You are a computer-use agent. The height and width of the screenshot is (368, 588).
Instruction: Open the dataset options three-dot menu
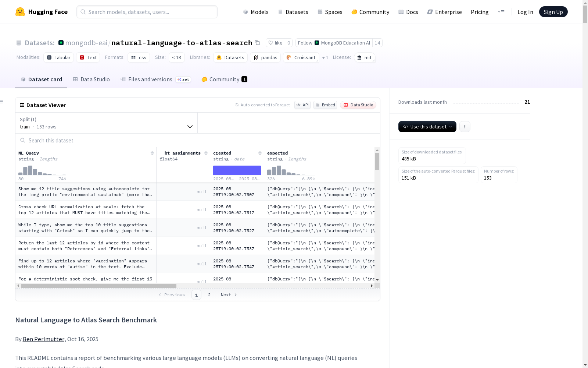[465, 127]
